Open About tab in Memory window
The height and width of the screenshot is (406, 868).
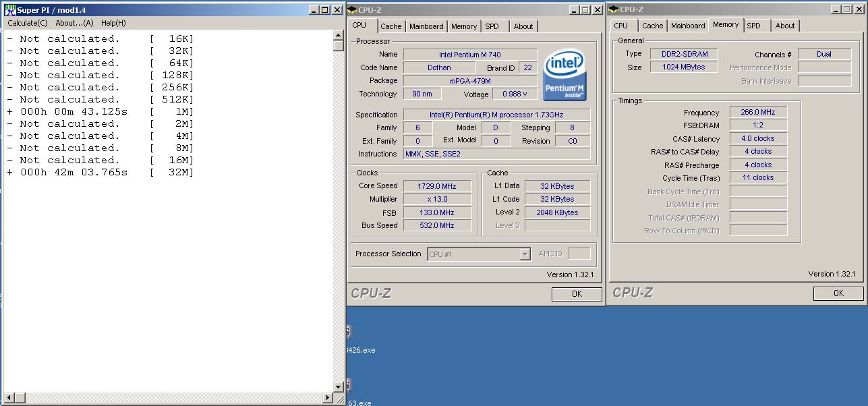click(x=785, y=26)
